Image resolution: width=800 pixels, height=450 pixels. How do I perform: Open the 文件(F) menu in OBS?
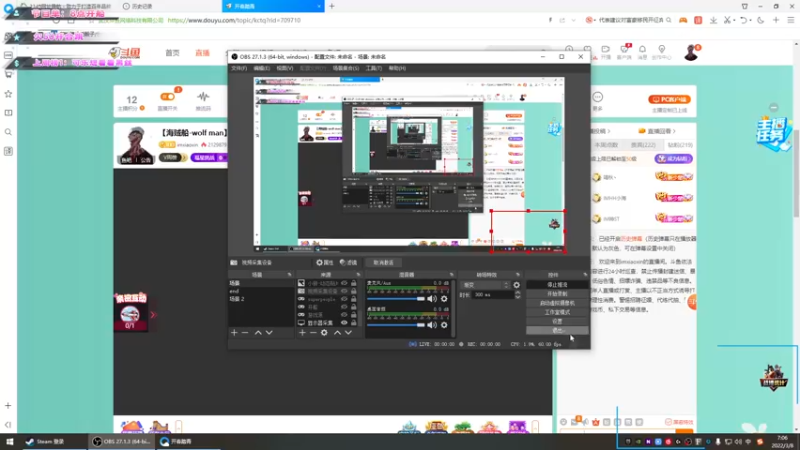[x=239, y=68]
